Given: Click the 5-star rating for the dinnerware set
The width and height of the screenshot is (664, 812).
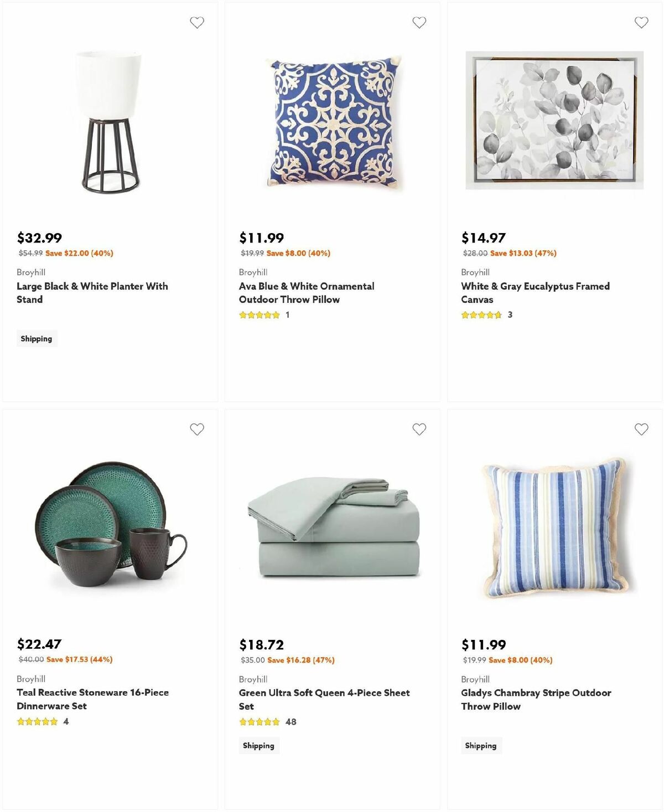Looking at the screenshot, I should coord(37,722).
